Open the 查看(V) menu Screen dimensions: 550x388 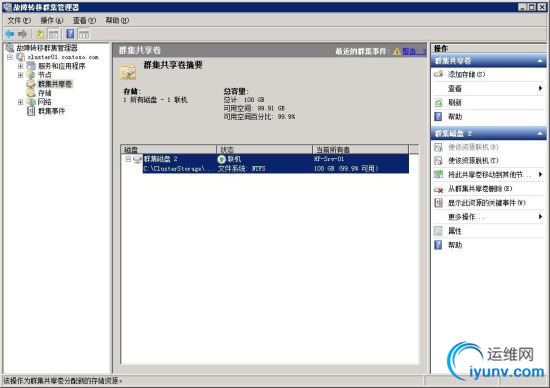point(84,20)
